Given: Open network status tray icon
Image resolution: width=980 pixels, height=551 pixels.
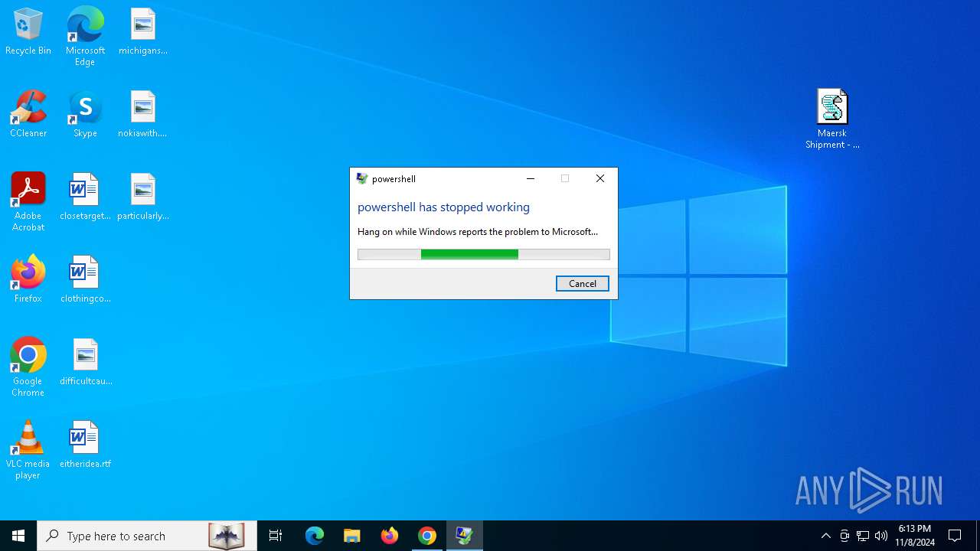Looking at the screenshot, I should (x=863, y=536).
